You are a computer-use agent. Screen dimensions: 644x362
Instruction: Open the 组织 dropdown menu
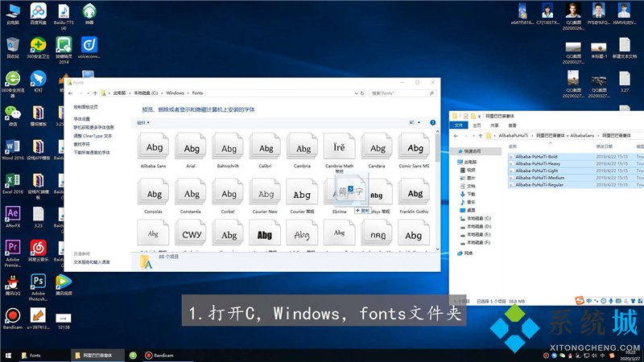[x=143, y=122]
